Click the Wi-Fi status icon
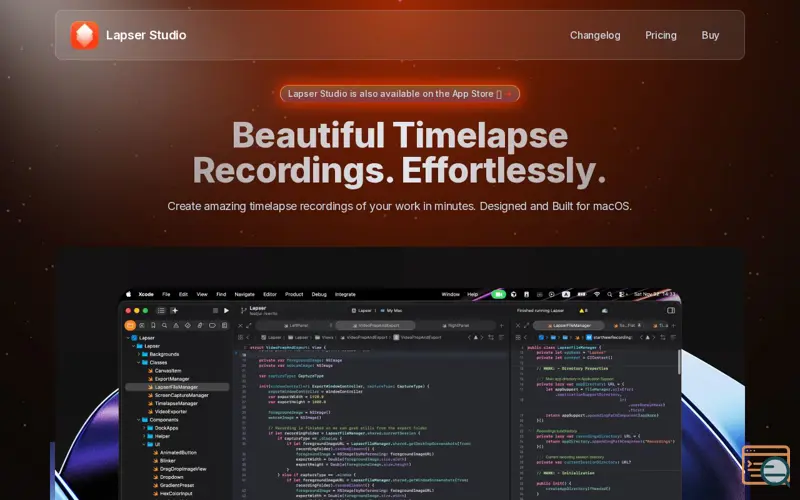The height and width of the screenshot is (500, 800). (596, 294)
